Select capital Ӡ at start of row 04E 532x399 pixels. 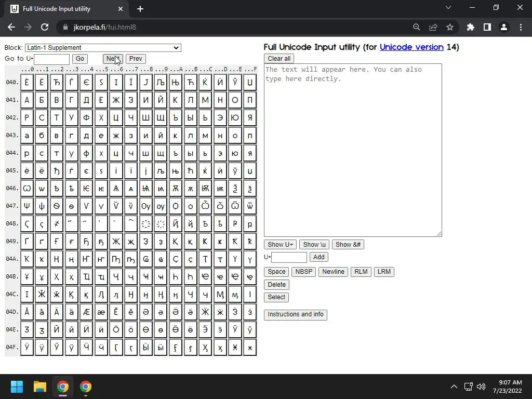[27, 329]
